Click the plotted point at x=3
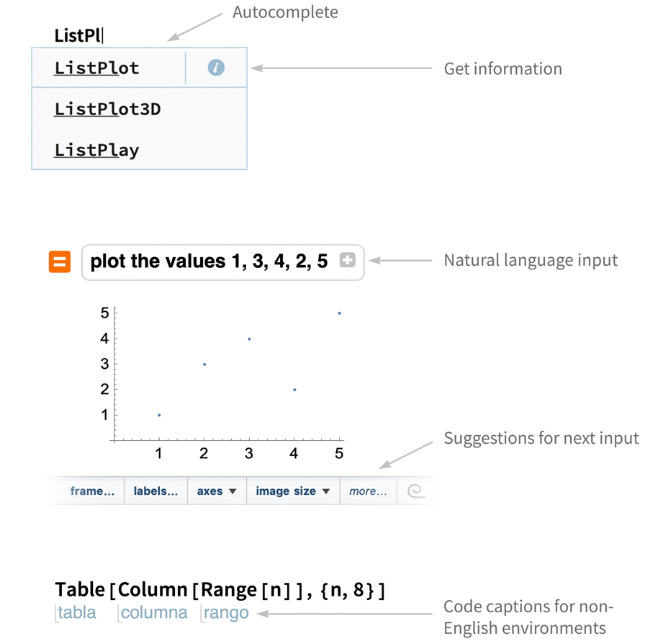 click(x=249, y=339)
